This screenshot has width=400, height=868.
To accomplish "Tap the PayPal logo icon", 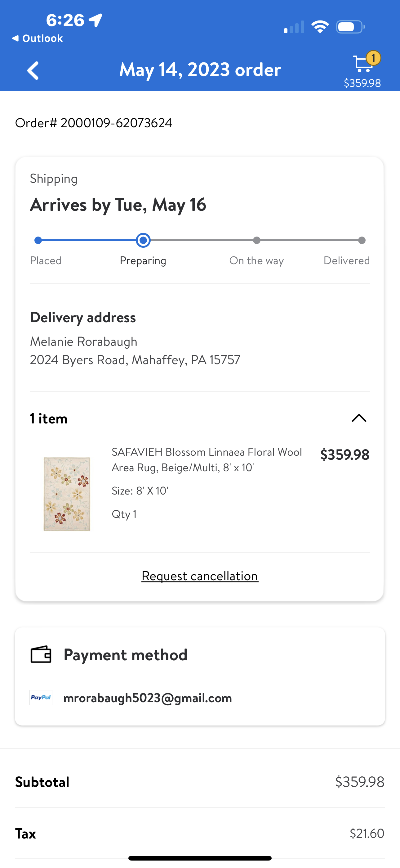I will (x=41, y=698).
